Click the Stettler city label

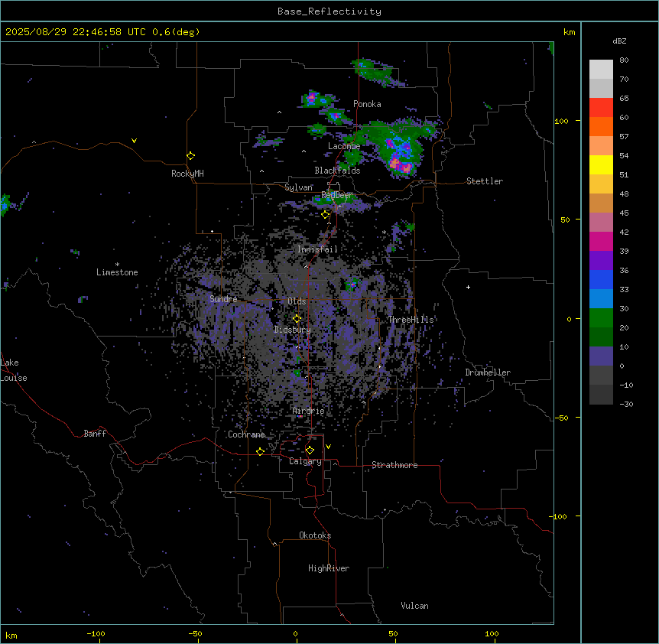pyautogui.click(x=485, y=181)
